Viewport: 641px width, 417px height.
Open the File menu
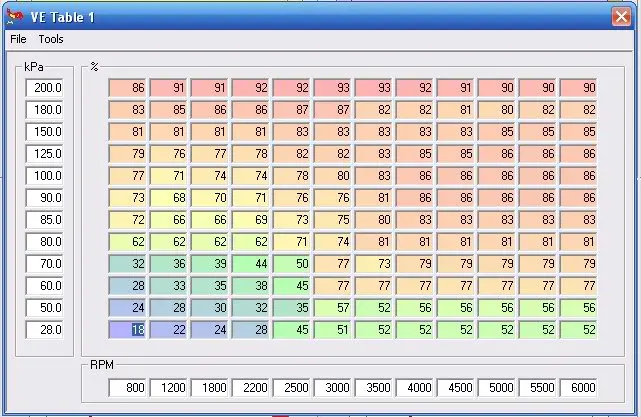click(18, 39)
